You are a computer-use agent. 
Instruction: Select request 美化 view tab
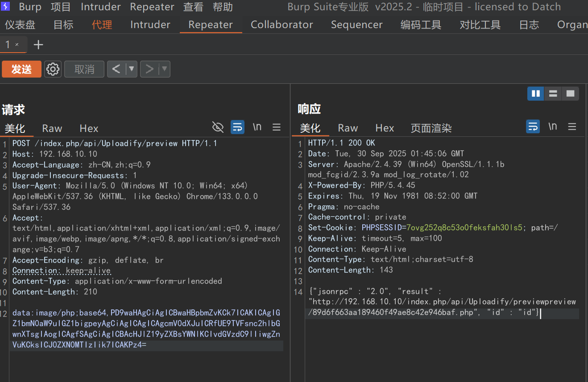(15, 128)
